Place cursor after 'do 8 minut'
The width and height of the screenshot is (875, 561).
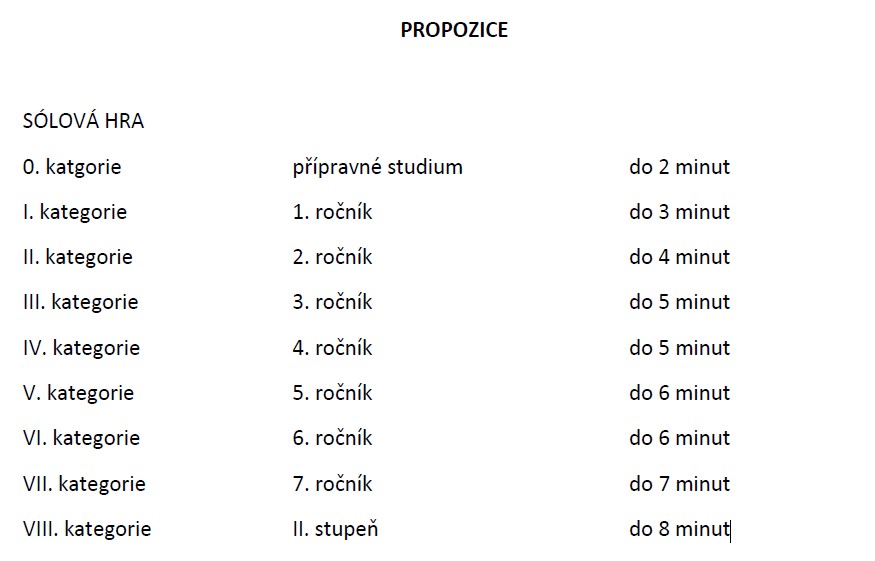pyautogui.click(x=730, y=529)
